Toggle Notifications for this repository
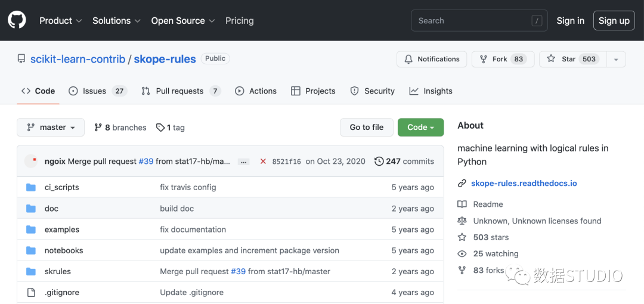Image resolution: width=644 pixels, height=304 pixels. 432,59
